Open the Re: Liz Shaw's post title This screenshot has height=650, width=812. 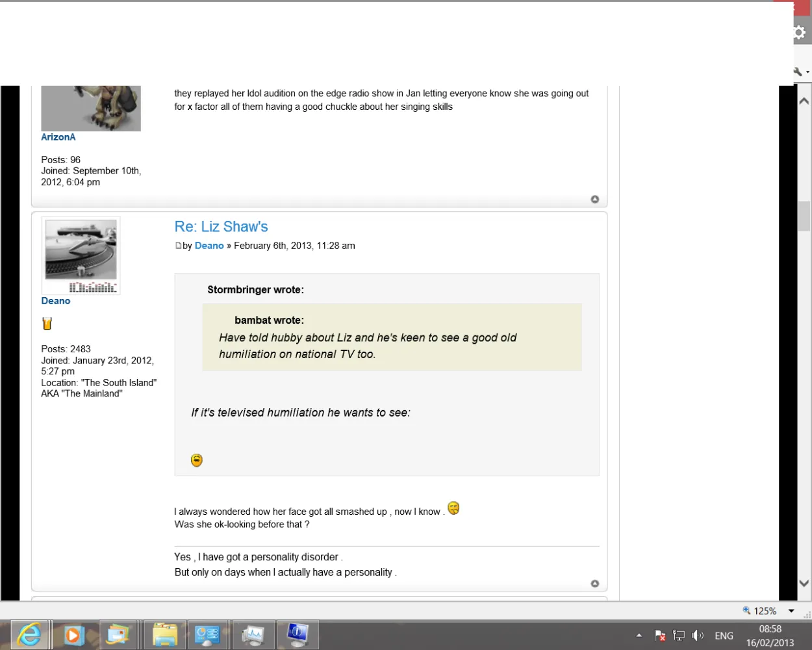[x=221, y=226]
